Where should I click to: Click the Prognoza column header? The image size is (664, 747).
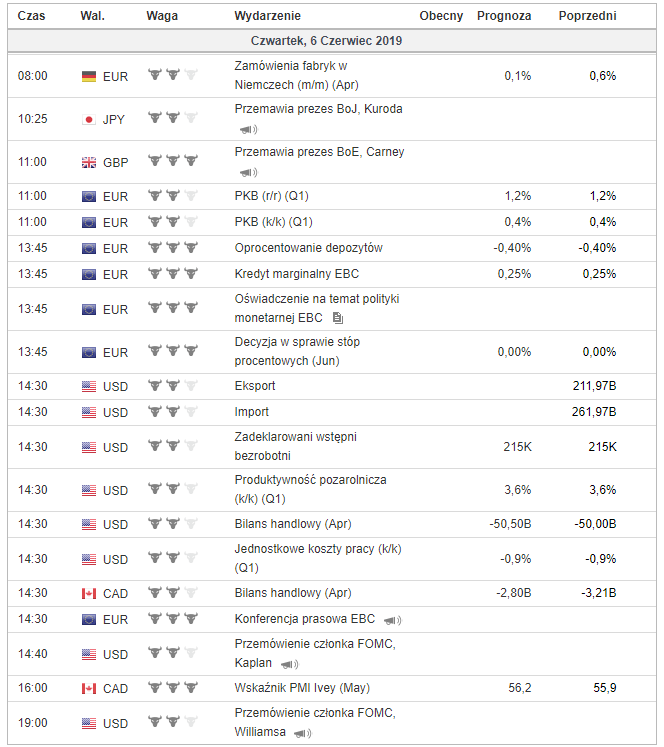(x=505, y=16)
